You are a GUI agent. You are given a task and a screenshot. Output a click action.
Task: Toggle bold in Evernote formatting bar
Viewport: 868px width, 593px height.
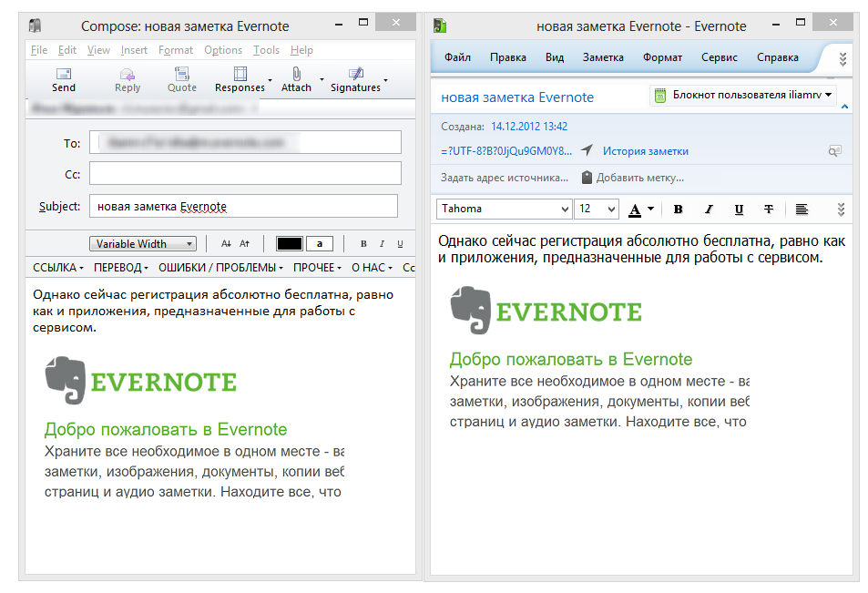pyautogui.click(x=679, y=210)
